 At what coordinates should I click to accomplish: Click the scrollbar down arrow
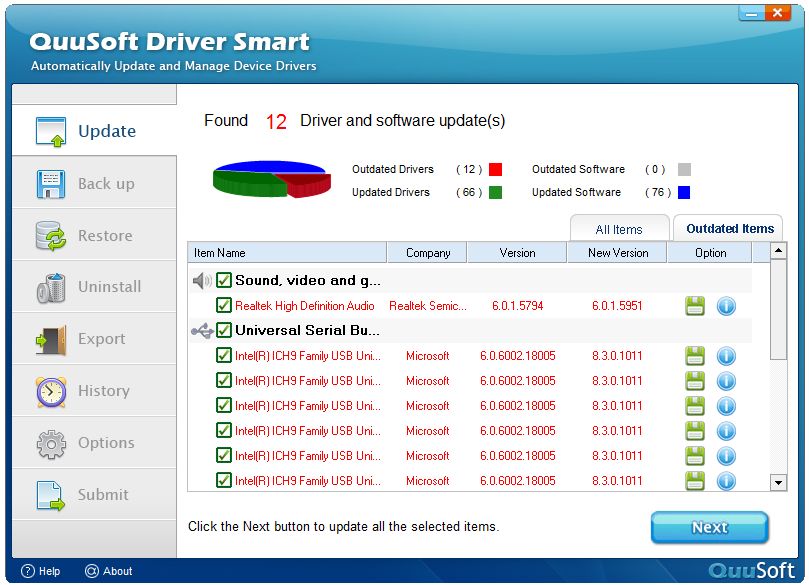[x=778, y=483]
